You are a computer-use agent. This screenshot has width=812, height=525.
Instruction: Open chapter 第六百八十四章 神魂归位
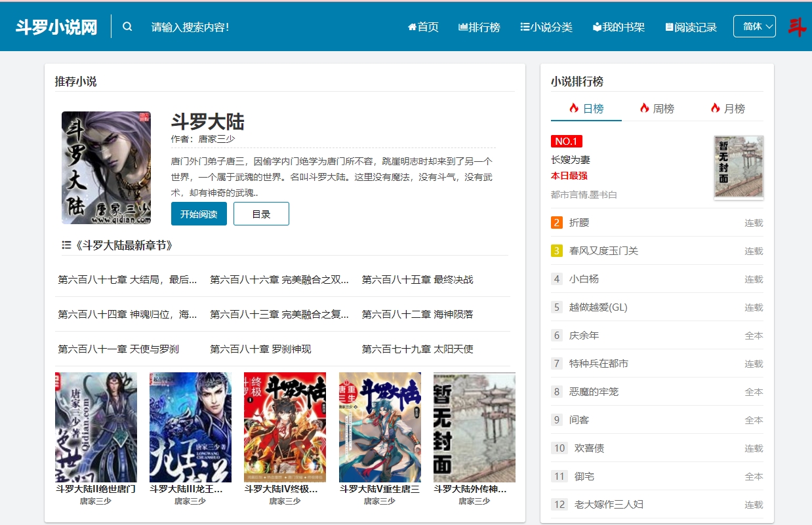(128, 314)
